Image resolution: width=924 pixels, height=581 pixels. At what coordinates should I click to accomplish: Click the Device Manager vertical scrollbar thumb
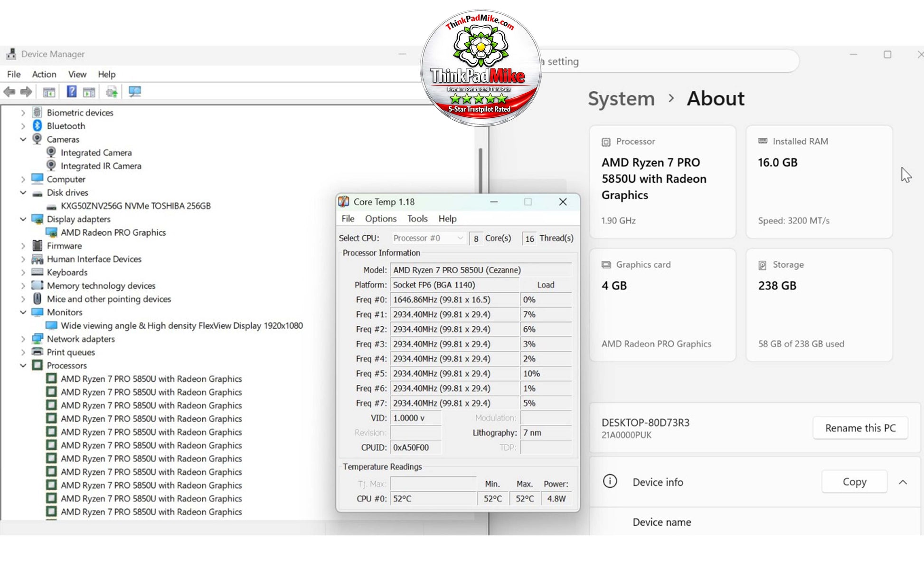(481, 171)
